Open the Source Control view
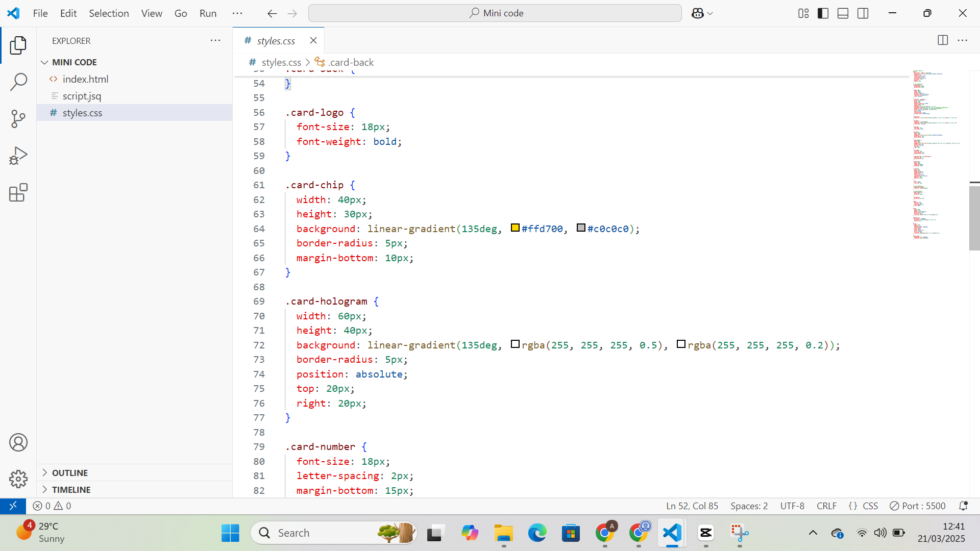The width and height of the screenshot is (980, 551). coord(18,118)
